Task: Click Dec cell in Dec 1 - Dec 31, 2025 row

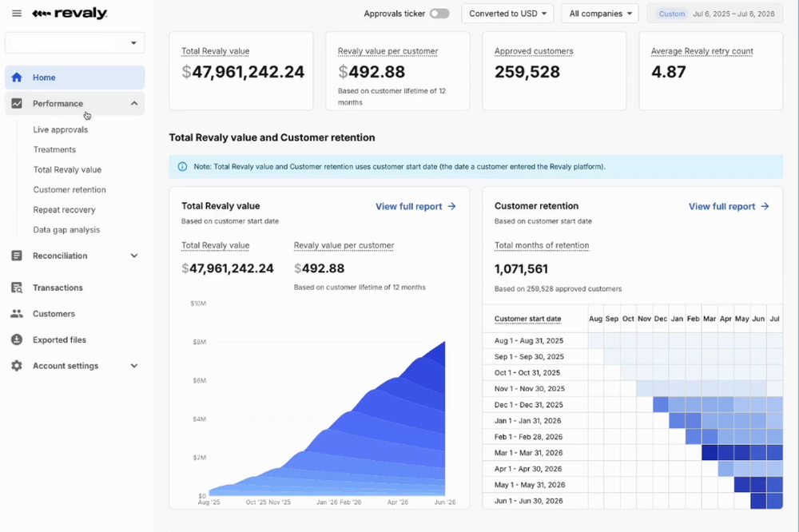Action: point(661,405)
